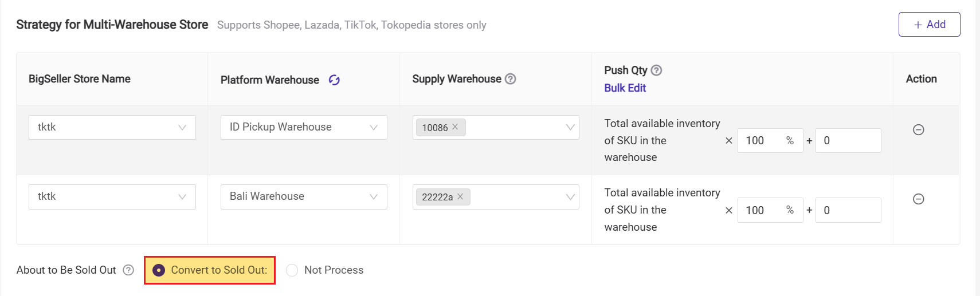
Task: Expand the Bali Warehouse dropdown
Action: (x=304, y=196)
